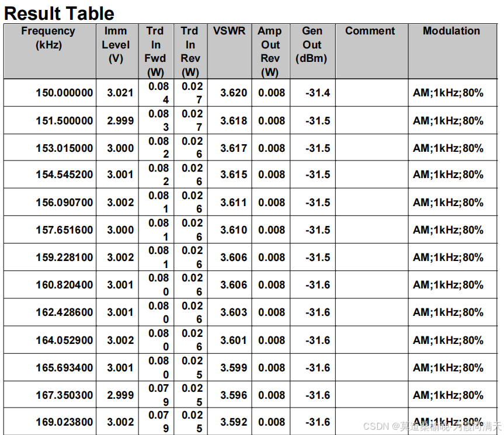
Task: Click Trd In Rev 0.027 in 150.000000 row
Action: [x=192, y=93]
